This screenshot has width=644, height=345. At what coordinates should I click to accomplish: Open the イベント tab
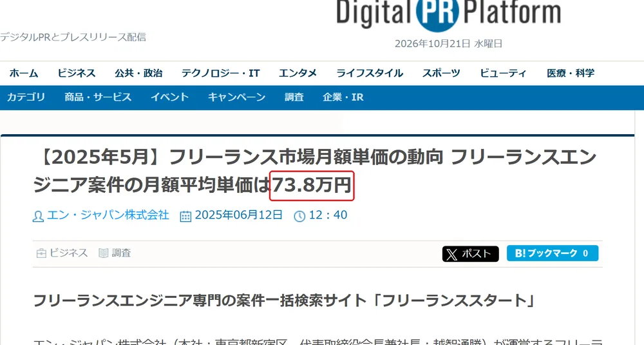[169, 97]
